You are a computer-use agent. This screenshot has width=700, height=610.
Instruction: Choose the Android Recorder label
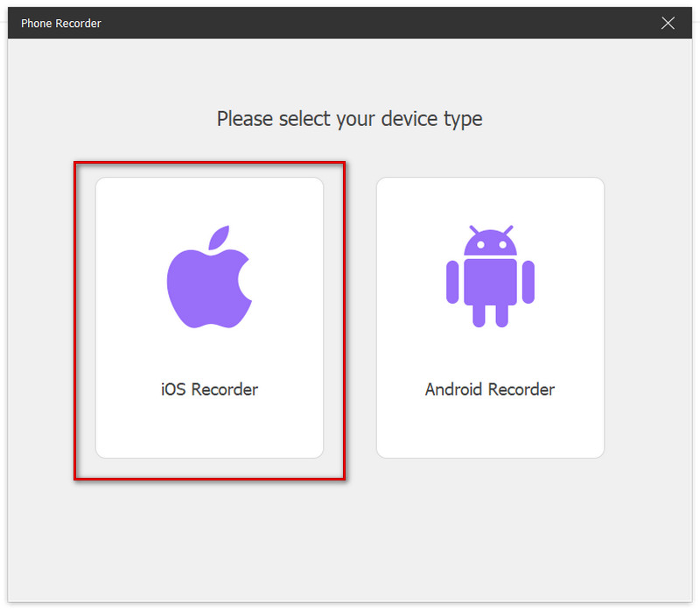(x=490, y=389)
